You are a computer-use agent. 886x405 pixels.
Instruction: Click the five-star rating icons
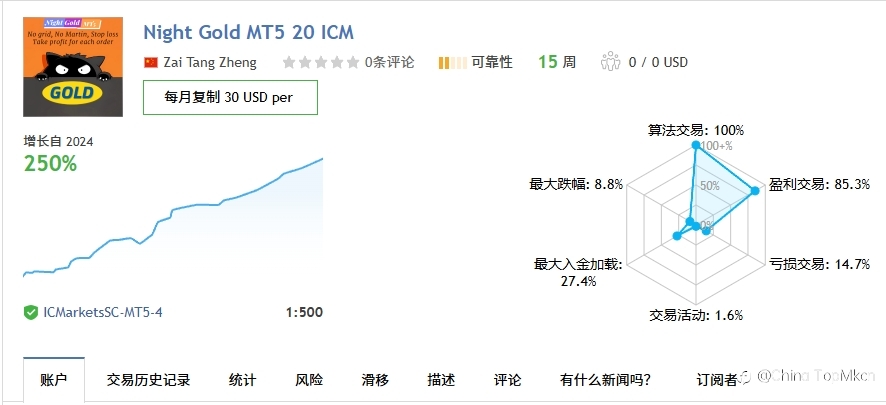click(320, 62)
